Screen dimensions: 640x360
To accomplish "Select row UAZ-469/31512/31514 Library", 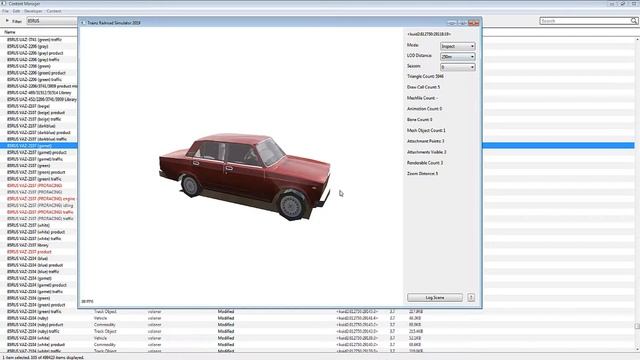I will (x=39, y=93).
